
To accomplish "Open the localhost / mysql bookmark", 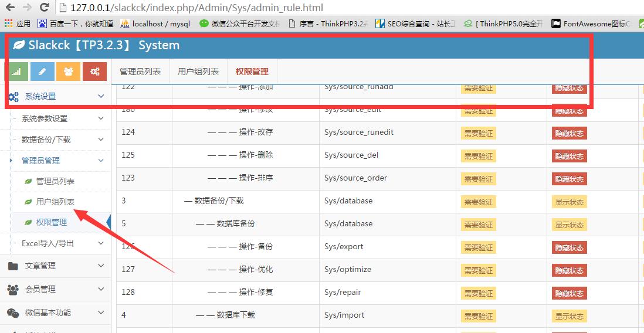I will point(155,24).
